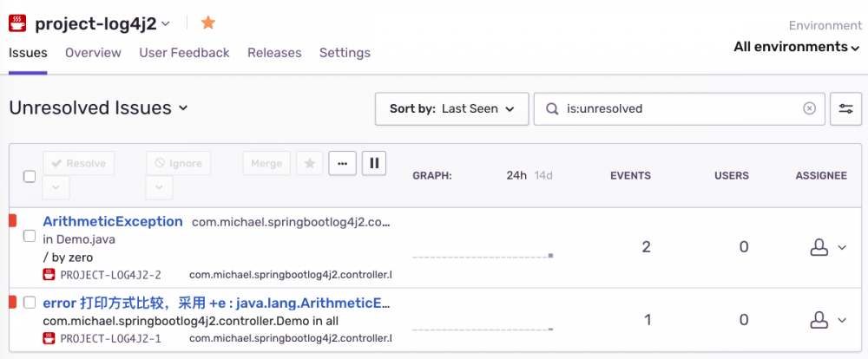Click the assignee avatar for PROJECT-LOG4J2-1 issue
The width and height of the screenshot is (868, 359).
819,320
